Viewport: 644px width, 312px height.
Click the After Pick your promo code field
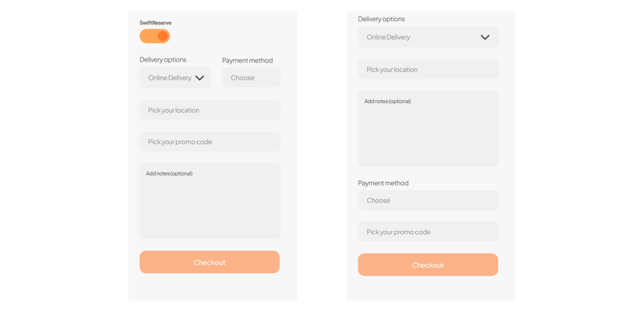[x=428, y=232]
